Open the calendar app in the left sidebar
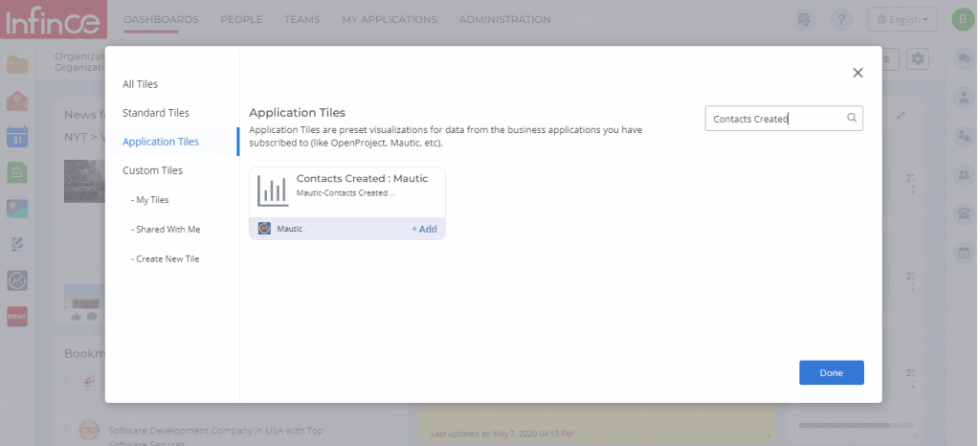 (x=17, y=137)
